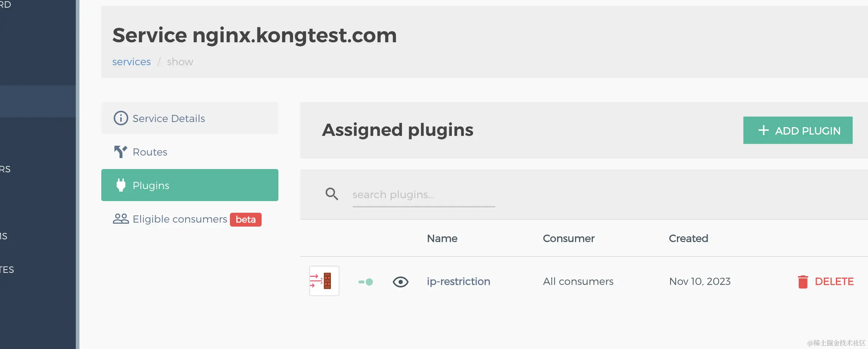Click the plus icon on Add Plugin

pos(763,130)
